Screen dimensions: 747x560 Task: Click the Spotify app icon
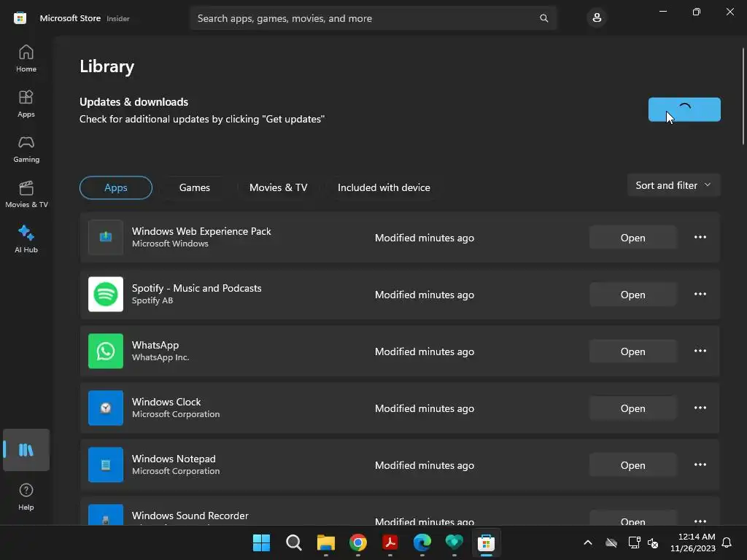coord(106,295)
